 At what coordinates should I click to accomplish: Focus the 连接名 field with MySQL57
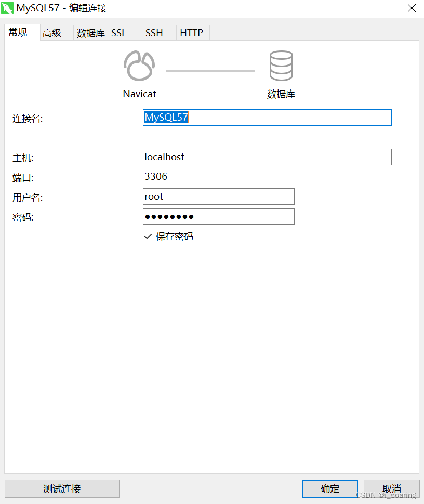[x=267, y=118]
